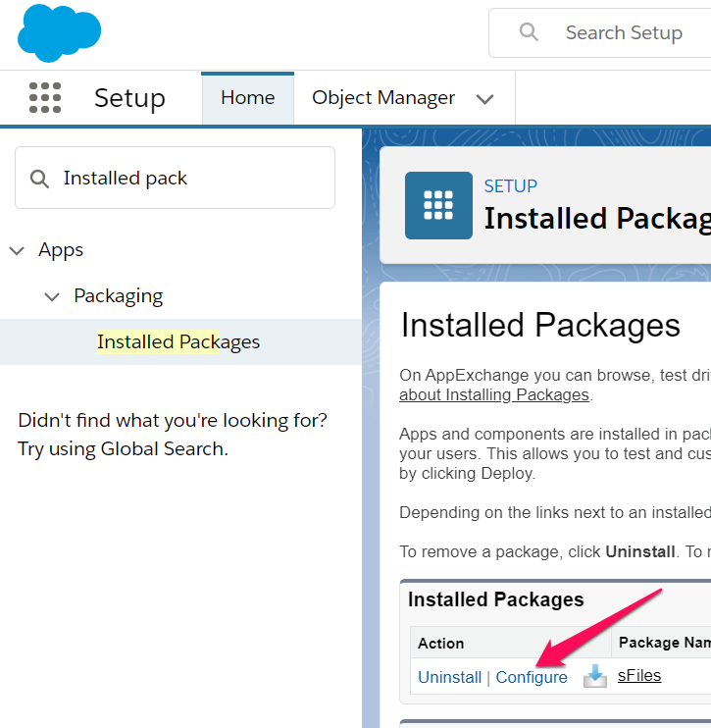Screen dimensions: 711x728
Task: Click the Packaging tree label
Action: click(x=119, y=296)
